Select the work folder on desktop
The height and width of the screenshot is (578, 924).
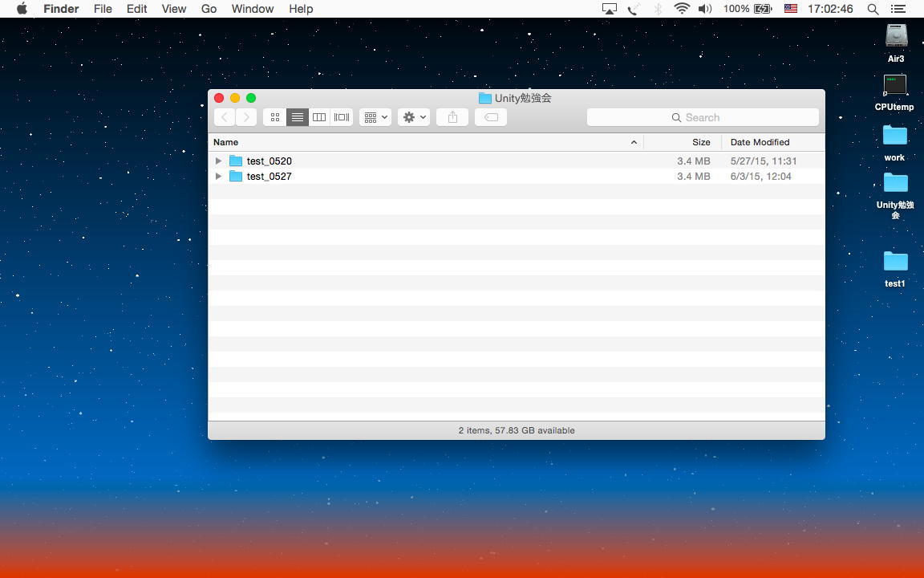pos(894,136)
